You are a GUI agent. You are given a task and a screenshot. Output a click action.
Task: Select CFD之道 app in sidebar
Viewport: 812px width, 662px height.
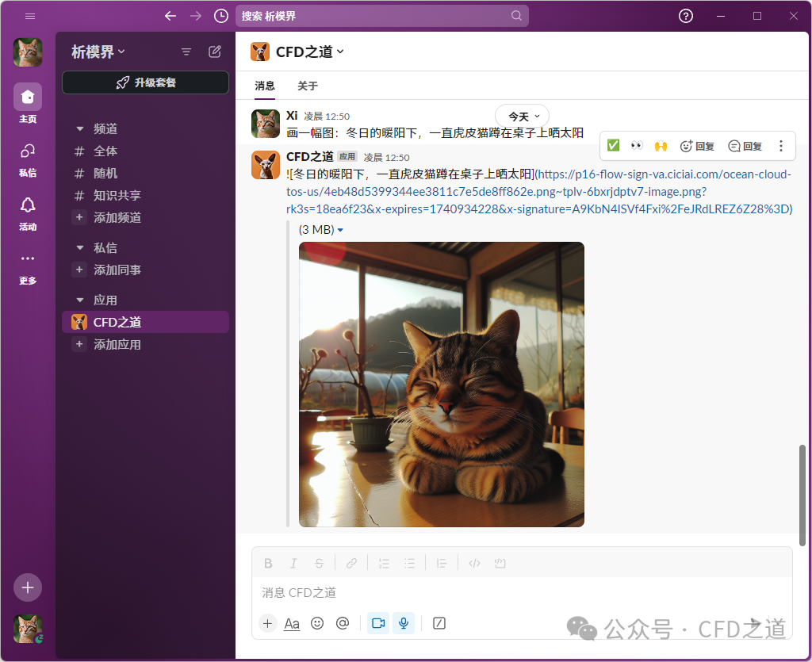click(x=146, y=322)
